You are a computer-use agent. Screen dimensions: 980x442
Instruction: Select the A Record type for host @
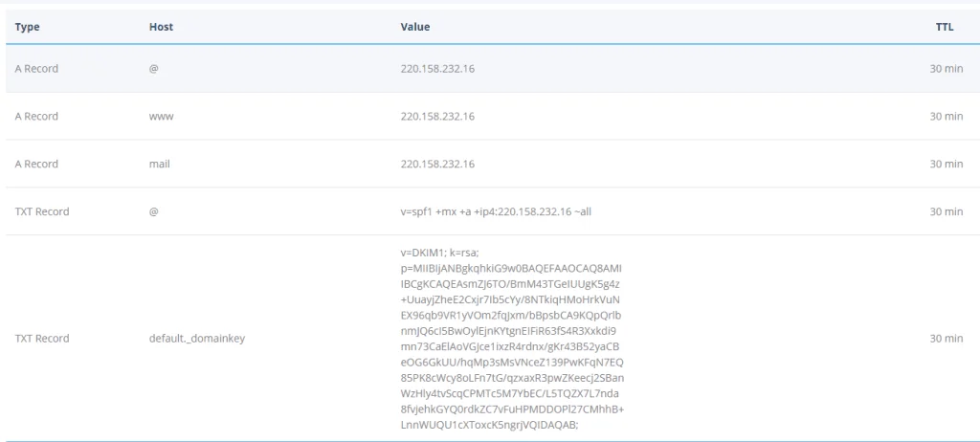tap(36, 69)
